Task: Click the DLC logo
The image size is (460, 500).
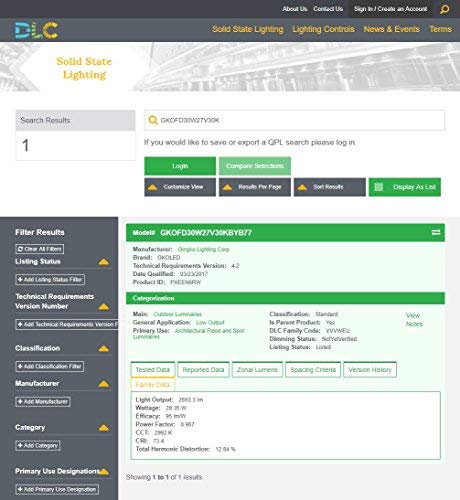Action: 37,30
